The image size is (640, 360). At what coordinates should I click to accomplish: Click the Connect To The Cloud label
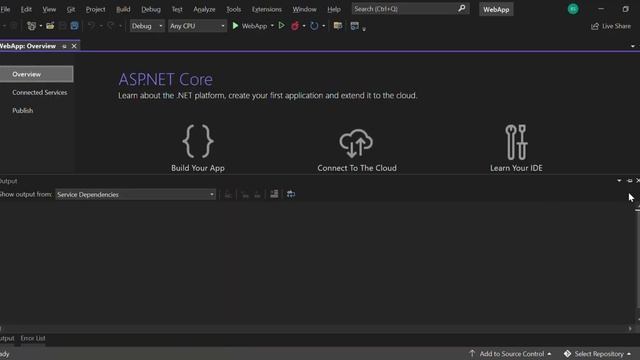pos(357,168)
